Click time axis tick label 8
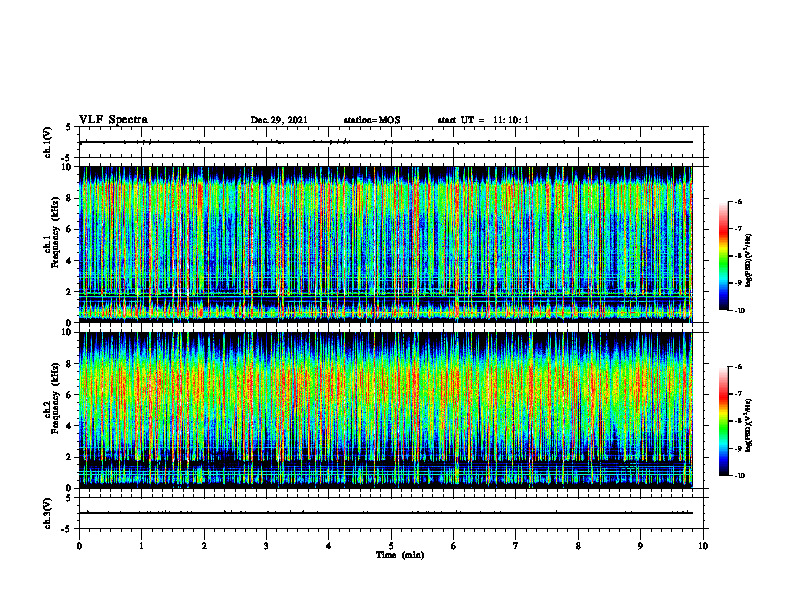792x612 pixels. [578, 546]
